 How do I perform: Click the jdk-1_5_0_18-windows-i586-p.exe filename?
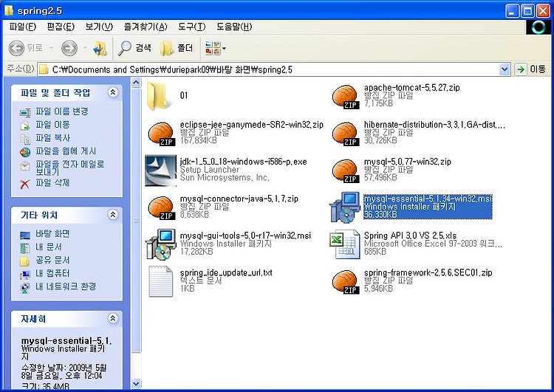(244, 162)
